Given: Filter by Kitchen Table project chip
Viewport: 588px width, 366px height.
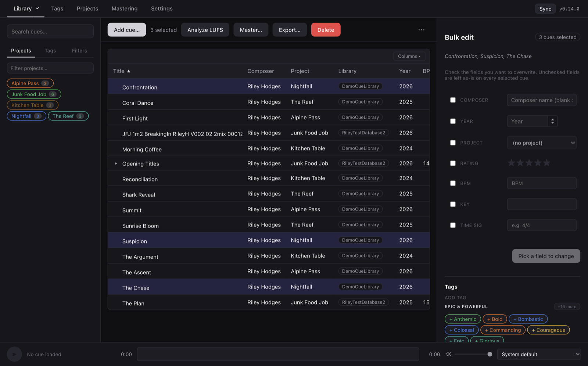Looking at the screenshot, I should (32, 105).
